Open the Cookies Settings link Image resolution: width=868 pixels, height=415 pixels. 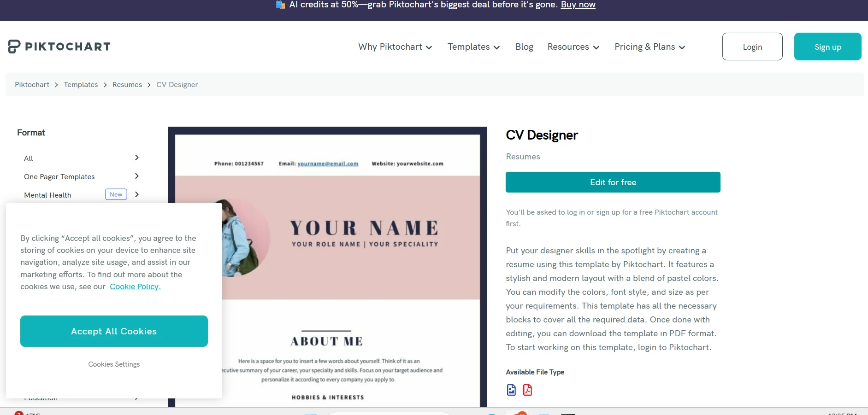114,364
